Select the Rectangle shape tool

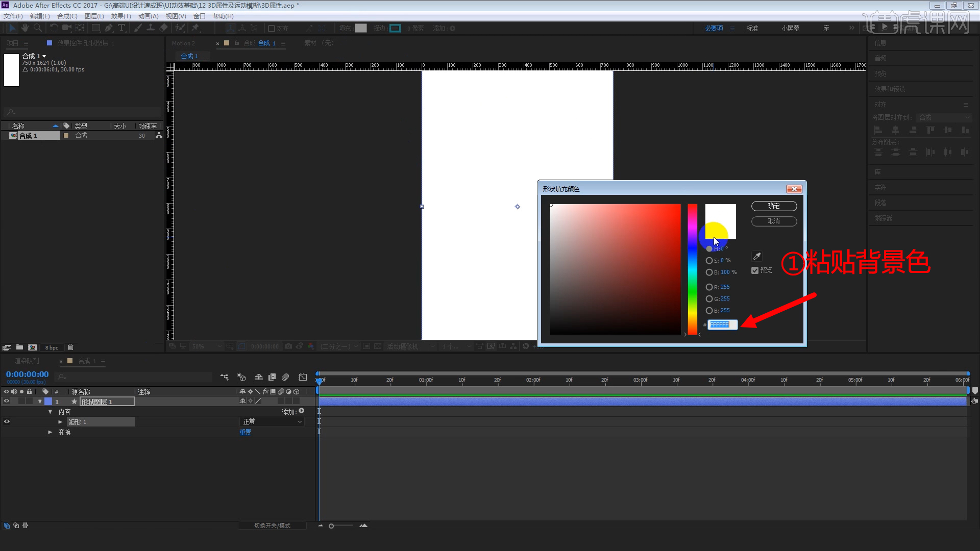(x=95, y=28)
